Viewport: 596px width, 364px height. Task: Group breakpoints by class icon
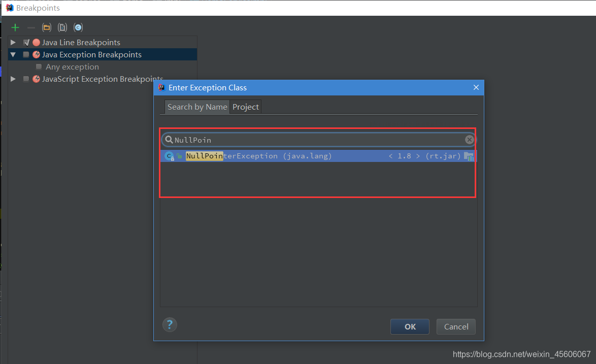tap(78, 27)
